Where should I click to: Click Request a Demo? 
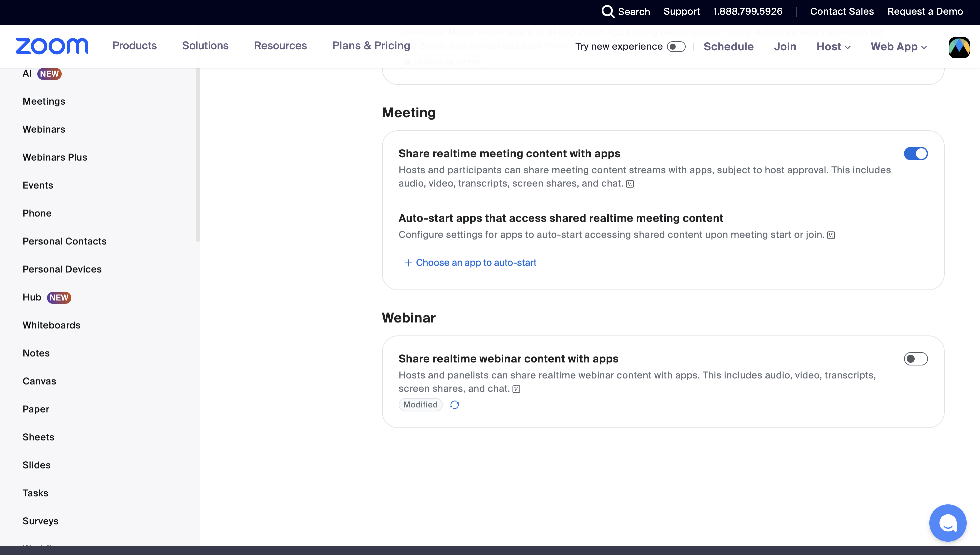[x=925, y=11]
